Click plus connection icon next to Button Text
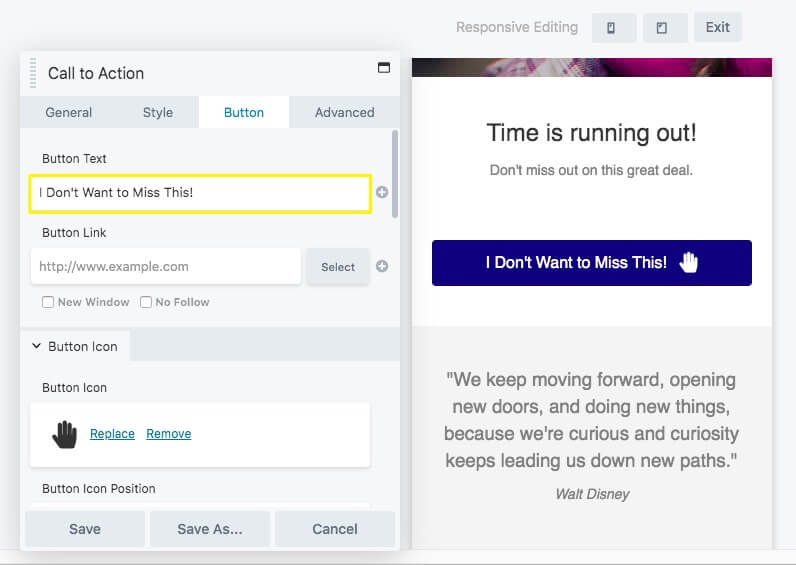 pos(382,192)
